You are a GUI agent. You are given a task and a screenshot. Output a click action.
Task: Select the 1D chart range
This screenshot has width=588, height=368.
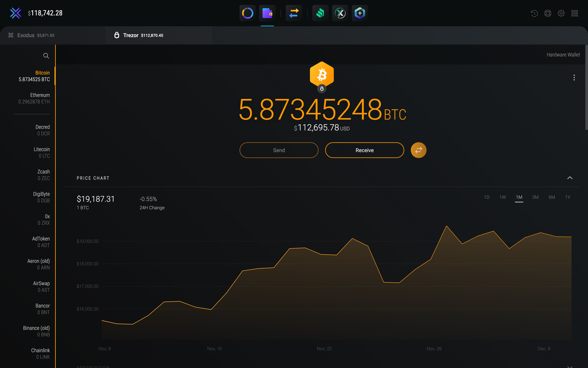(487, 197)
